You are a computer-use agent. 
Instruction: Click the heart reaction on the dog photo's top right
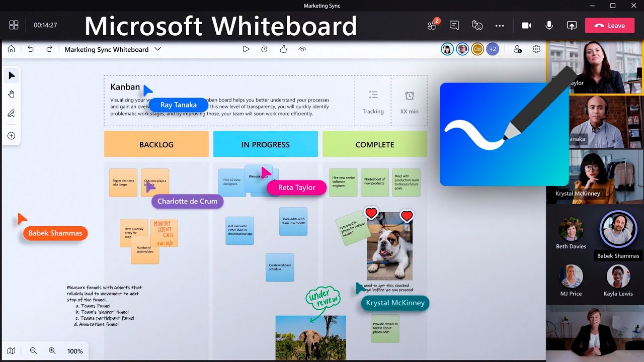coord(407,216)
